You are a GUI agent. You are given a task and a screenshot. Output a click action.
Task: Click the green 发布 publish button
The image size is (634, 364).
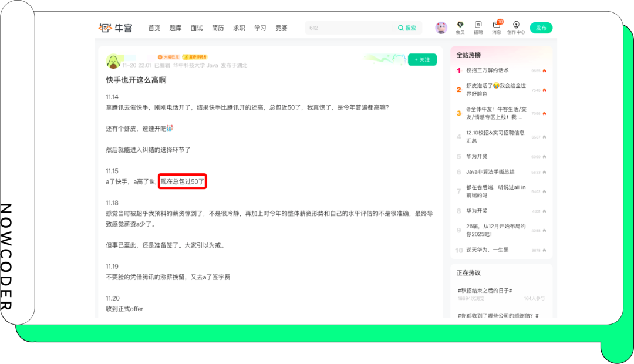541,28
